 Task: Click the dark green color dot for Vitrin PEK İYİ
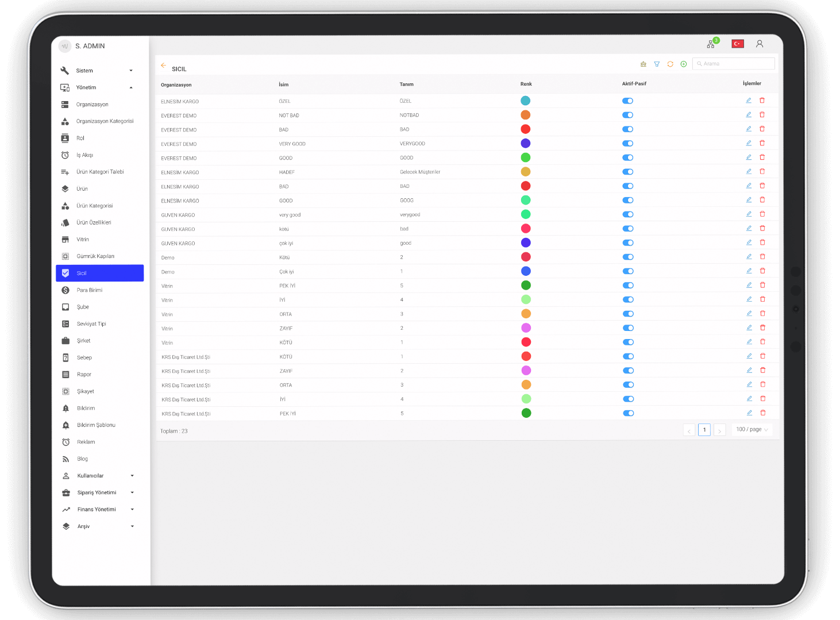pos(526,285)
